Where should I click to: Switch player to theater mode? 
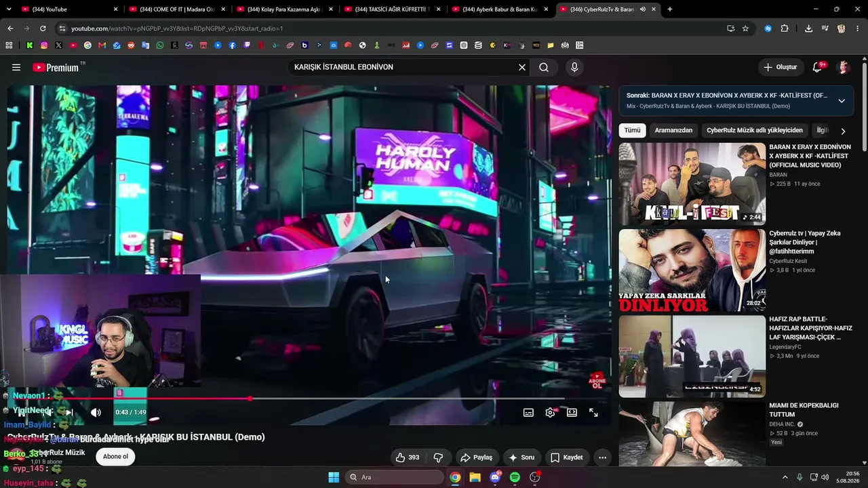click(x=572, y=412)
